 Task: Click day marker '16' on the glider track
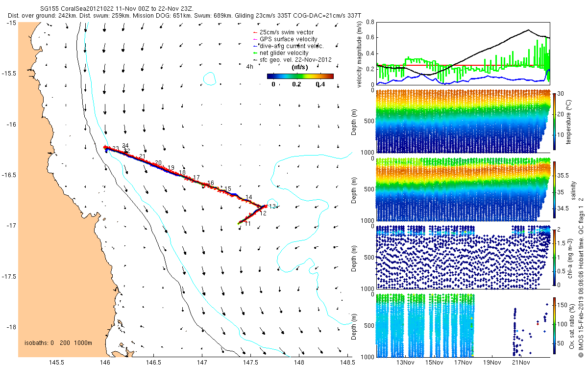(x=211, y=183)
